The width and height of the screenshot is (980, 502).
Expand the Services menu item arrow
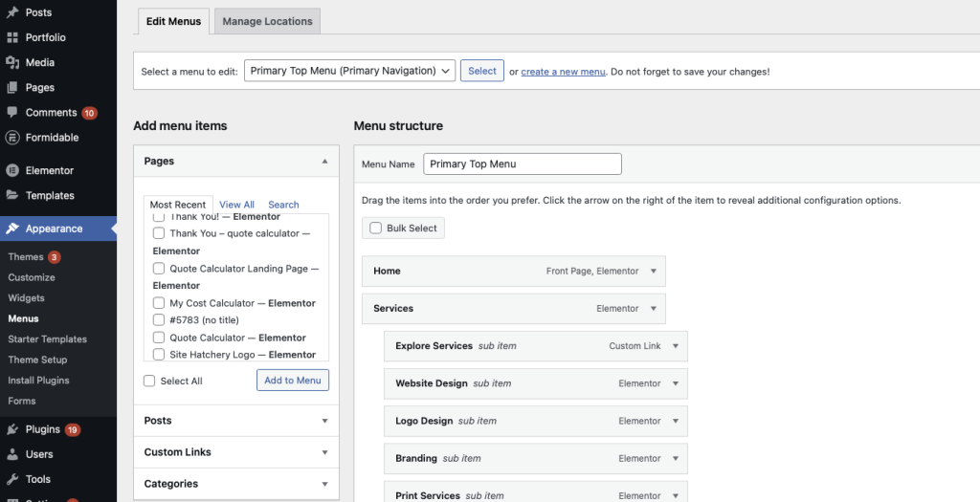(653, 309)
